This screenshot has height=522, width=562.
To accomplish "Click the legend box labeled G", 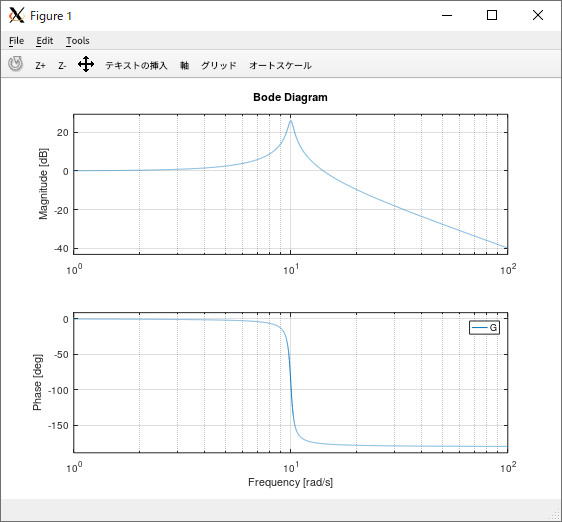I will tap(484, 328).
